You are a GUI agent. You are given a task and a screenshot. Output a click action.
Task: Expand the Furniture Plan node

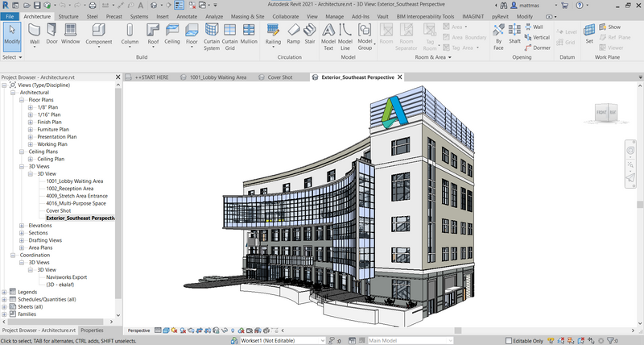(31, 129)
